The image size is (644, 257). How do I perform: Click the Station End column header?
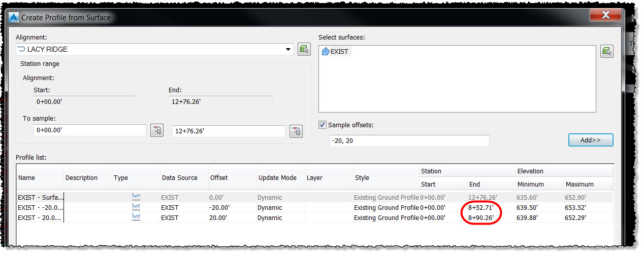tap(491, 185)
